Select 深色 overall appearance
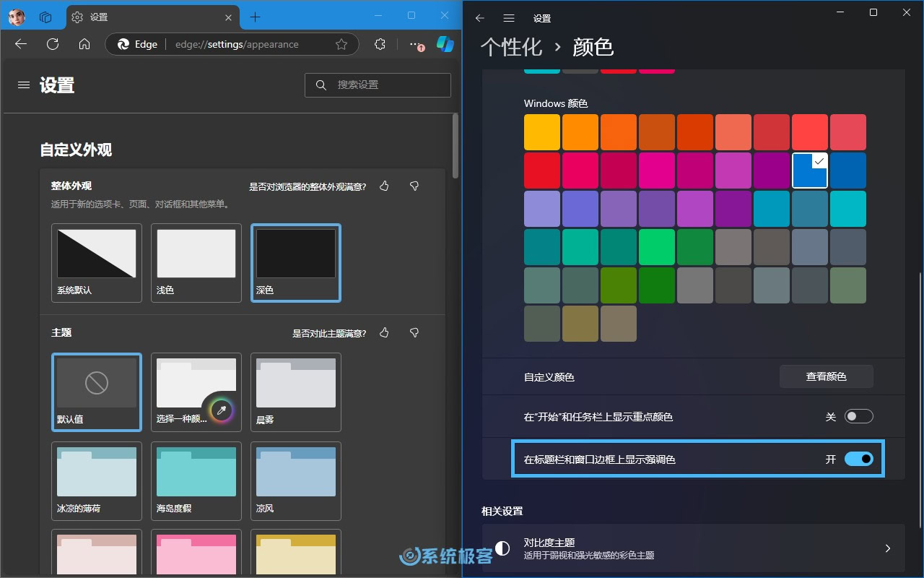 [296, 262]
